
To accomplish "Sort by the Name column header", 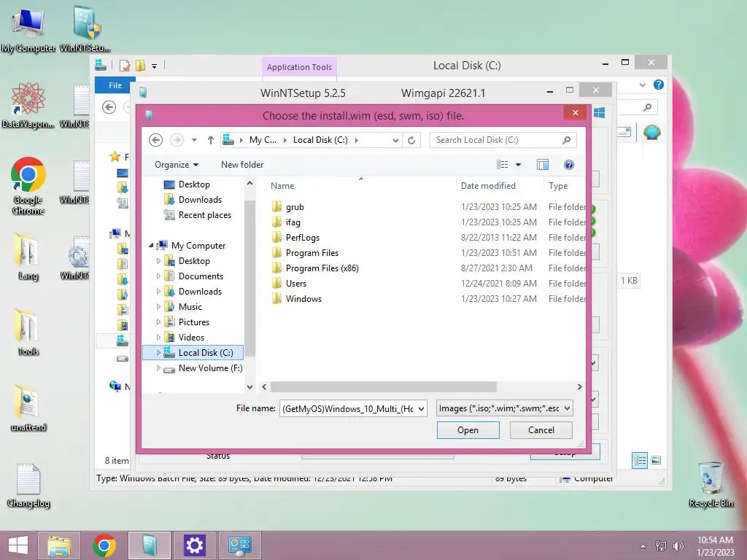I will coord(282,186).
